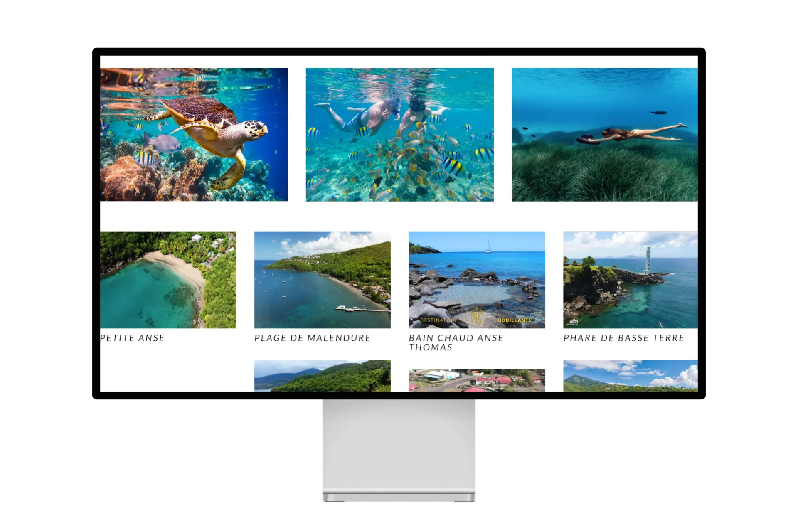
Task: Open the swimmer over seagrass photo
Action: click(x=605, y=134)
